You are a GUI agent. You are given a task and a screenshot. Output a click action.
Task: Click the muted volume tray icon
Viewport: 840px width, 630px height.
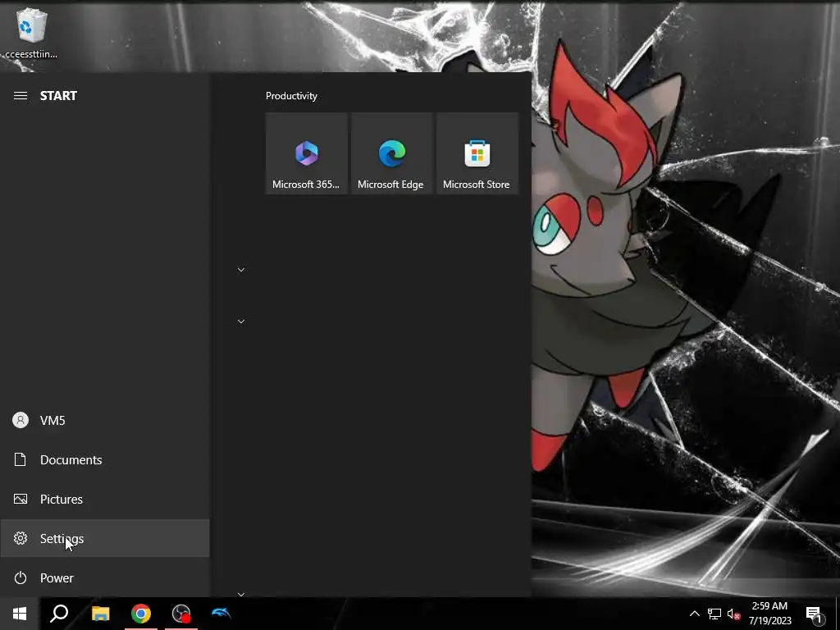734,614
